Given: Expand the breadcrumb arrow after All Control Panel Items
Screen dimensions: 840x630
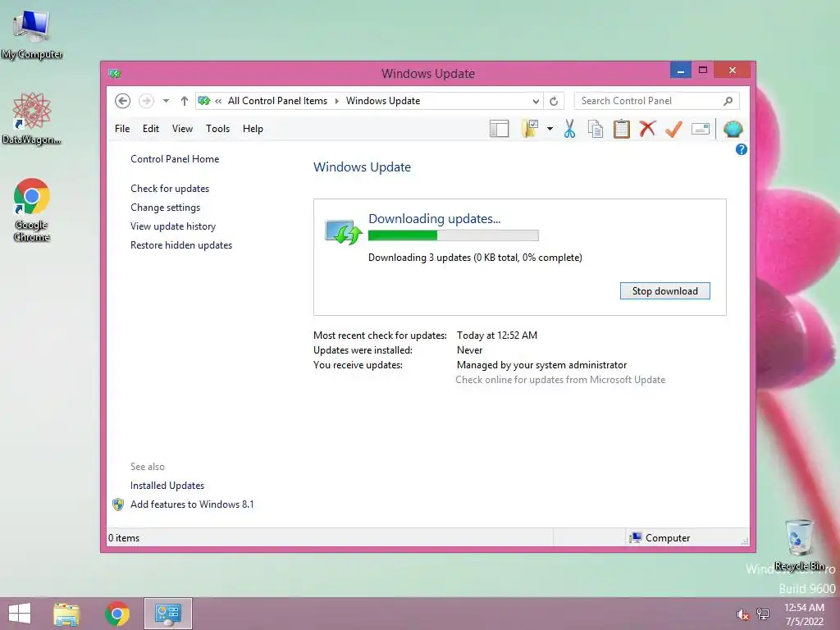Looking at the screenshot, I should click(x=337, y=101).
